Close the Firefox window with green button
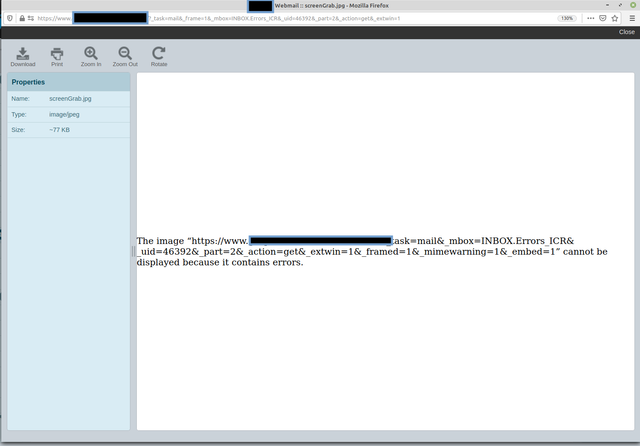 pos(633,5)
